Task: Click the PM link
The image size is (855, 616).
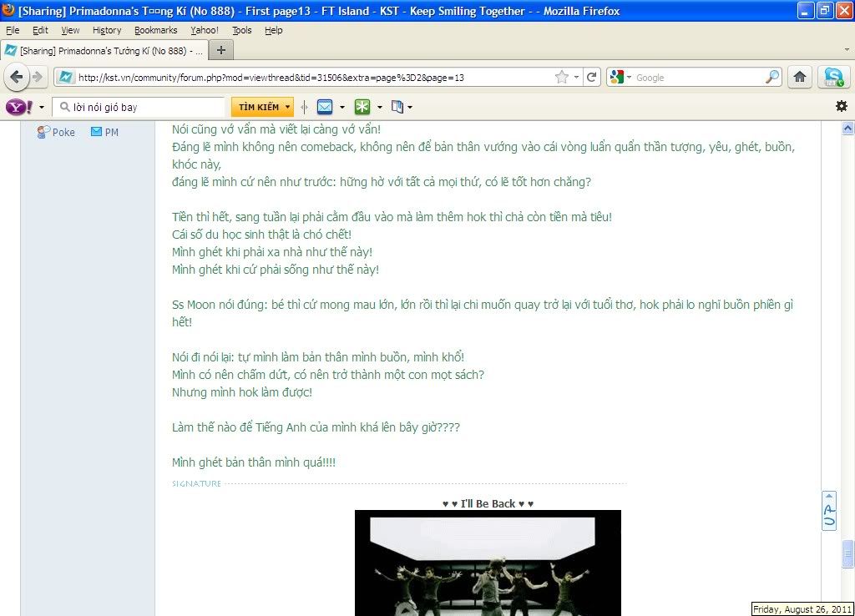Action: (104, 132)
